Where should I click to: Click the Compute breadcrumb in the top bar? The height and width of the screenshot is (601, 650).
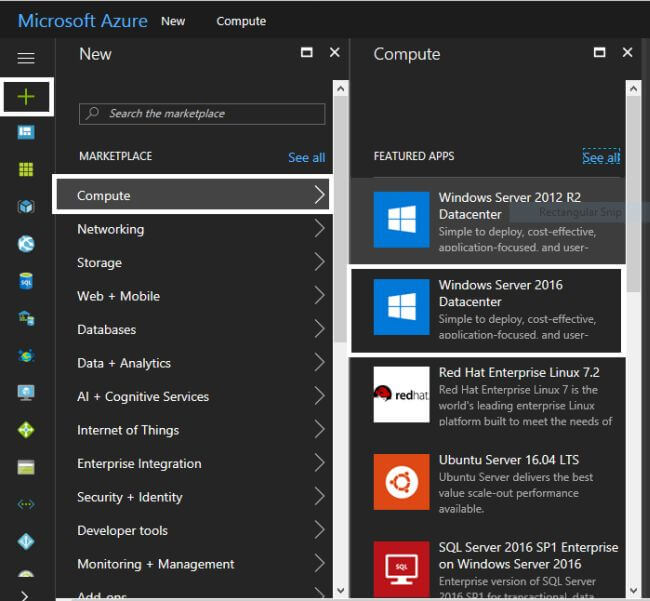coord(241,21)
